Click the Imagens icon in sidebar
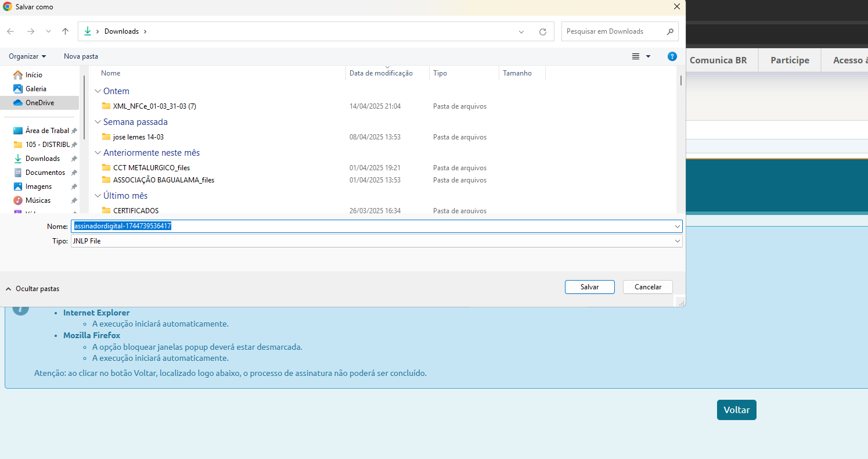Image resolution: width=868 pixels, height=459 pixels. [17, 187]
